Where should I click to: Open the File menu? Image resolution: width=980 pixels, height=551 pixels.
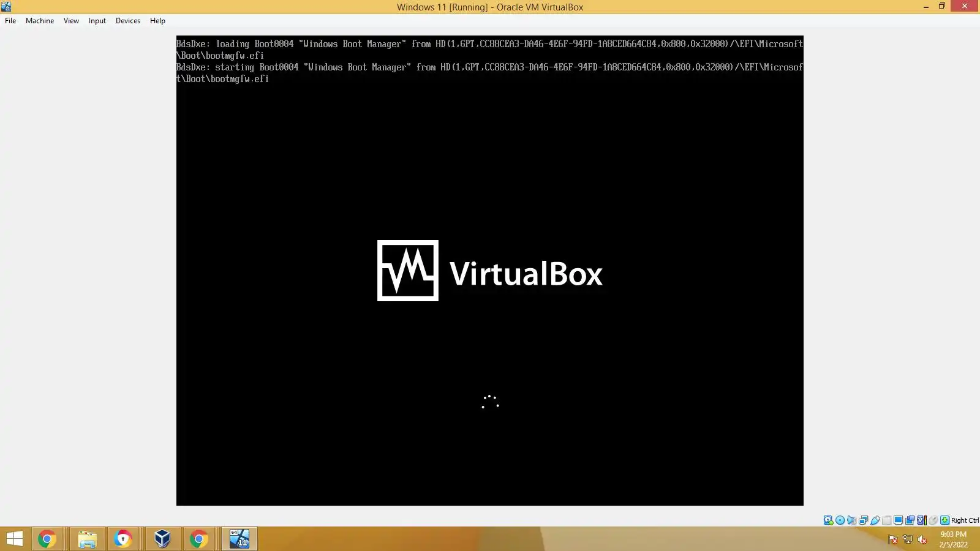[x=10, y=21]
